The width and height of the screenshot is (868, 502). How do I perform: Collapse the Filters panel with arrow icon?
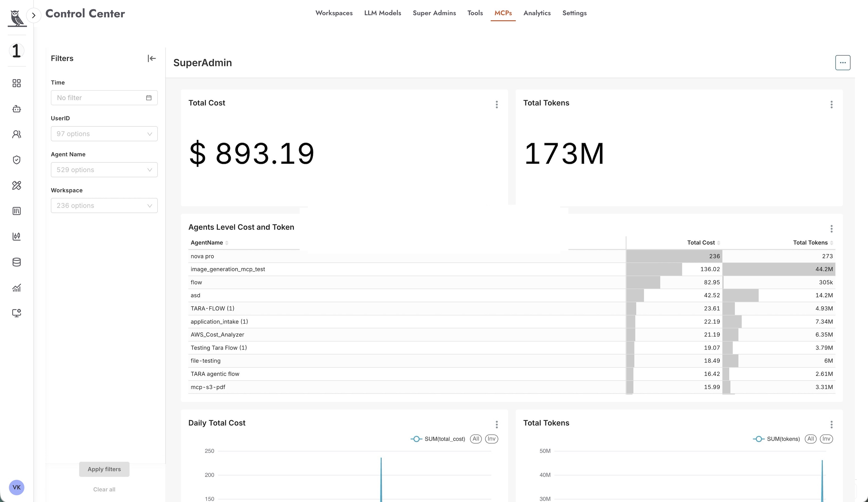click(x=152, y=59)
